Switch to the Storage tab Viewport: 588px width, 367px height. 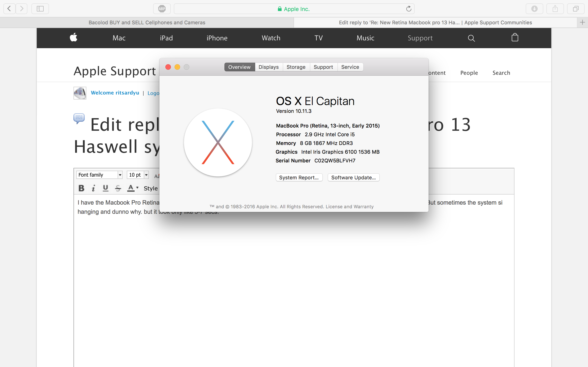click(296, 67)
